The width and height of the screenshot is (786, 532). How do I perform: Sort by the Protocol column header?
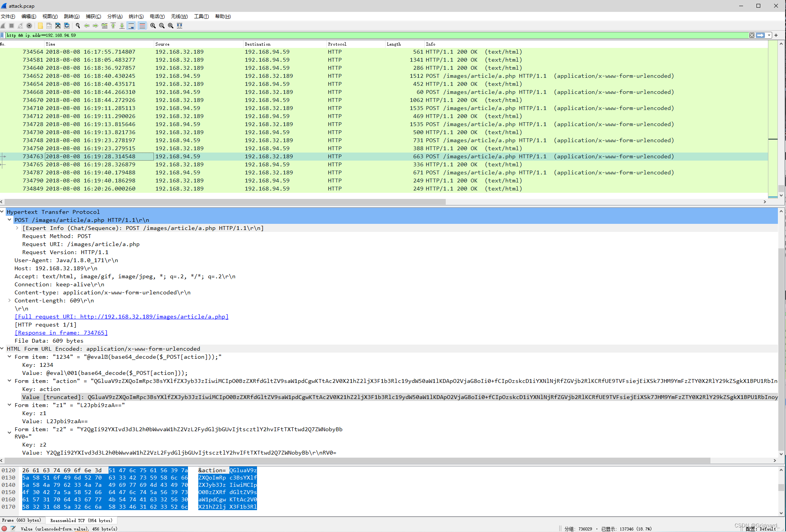(x=356, y=44)
